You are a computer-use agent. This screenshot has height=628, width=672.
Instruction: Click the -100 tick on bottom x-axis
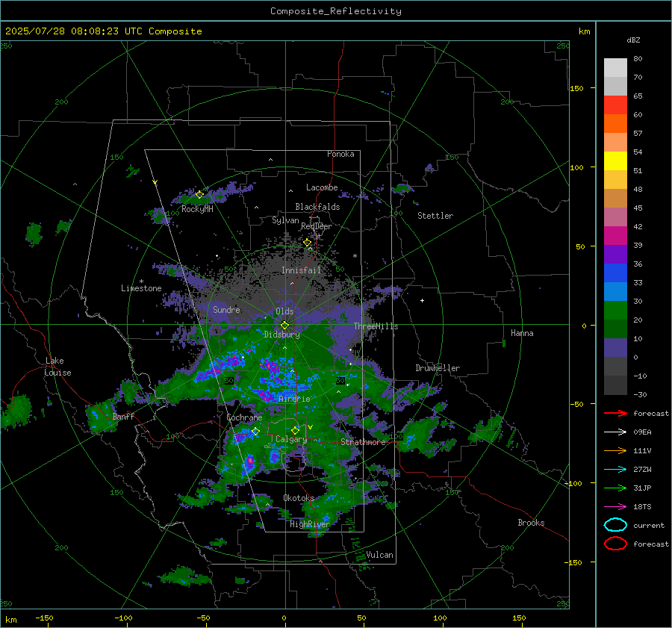coord(123,618)
